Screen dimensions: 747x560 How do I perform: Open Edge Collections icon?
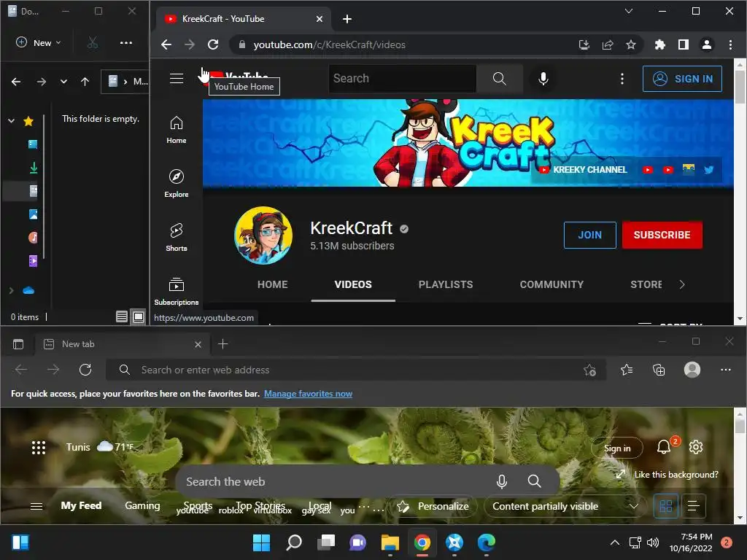pos(659,370)
